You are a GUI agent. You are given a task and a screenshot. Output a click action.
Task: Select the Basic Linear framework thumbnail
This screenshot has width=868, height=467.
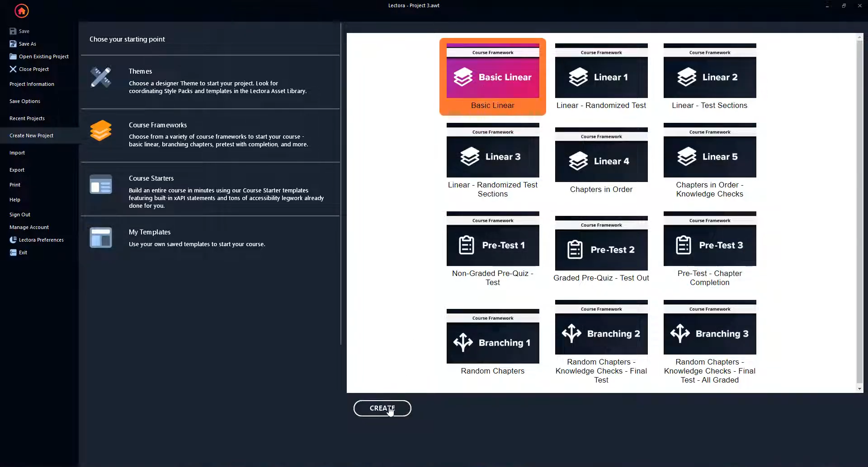493,71
